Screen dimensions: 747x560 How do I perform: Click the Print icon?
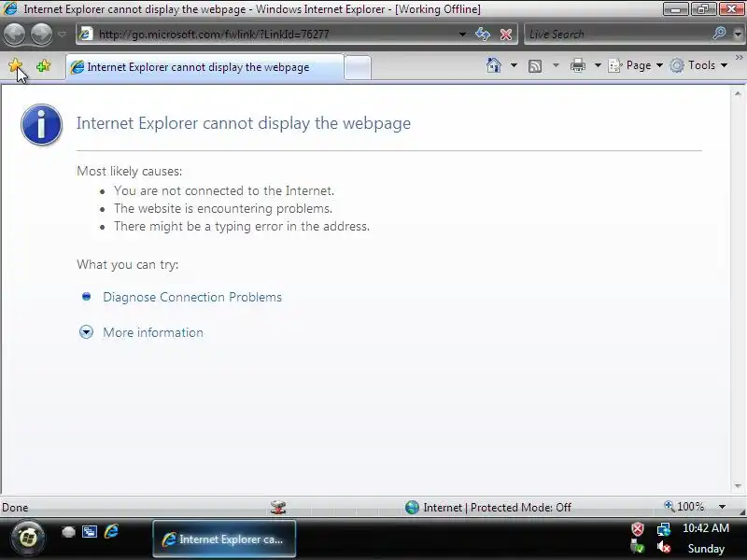pos(578,65)
